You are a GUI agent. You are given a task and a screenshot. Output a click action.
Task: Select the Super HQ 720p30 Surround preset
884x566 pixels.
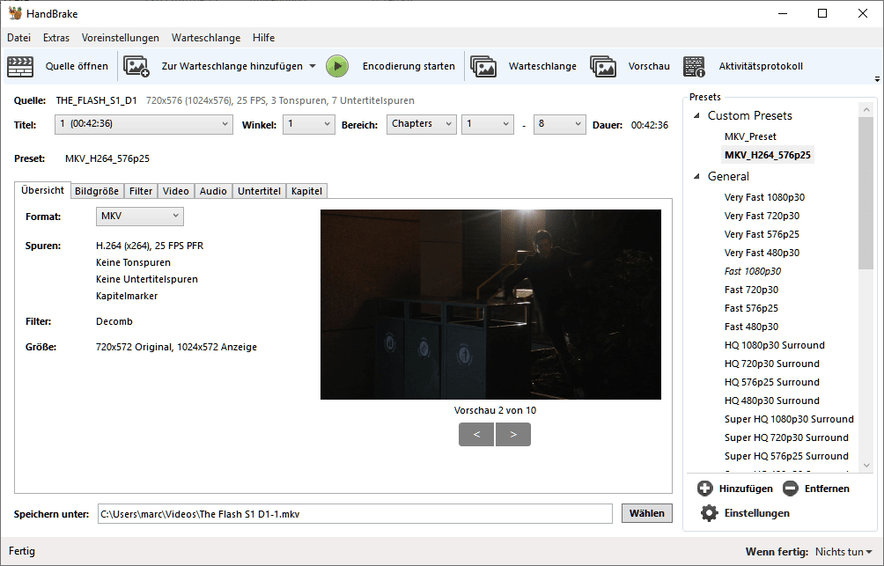786,438
